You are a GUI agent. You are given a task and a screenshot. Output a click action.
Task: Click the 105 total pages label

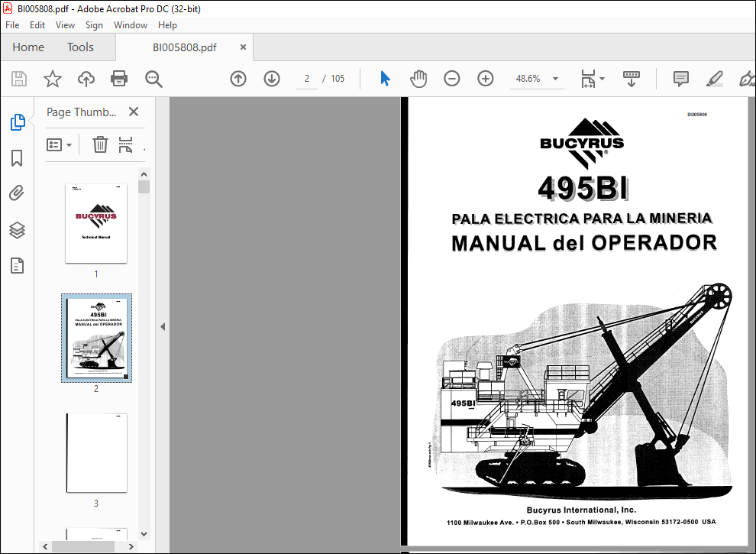[338, 79]
